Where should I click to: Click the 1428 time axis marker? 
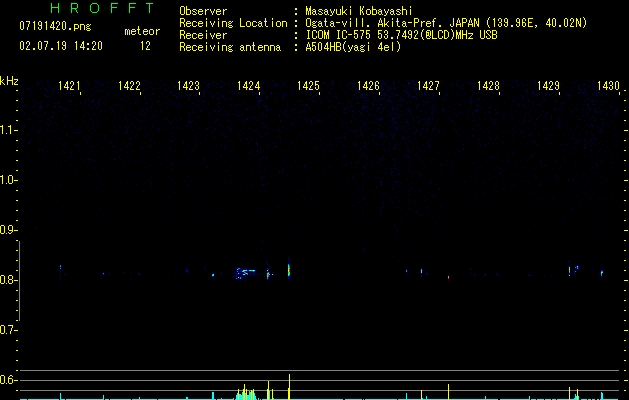pyautogui.click(x=488, y=86)
